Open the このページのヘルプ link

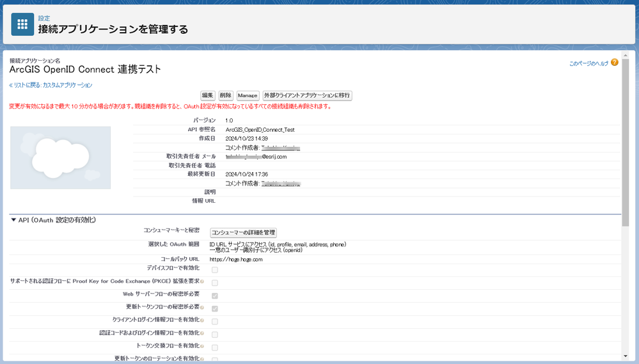pos(588,63)
